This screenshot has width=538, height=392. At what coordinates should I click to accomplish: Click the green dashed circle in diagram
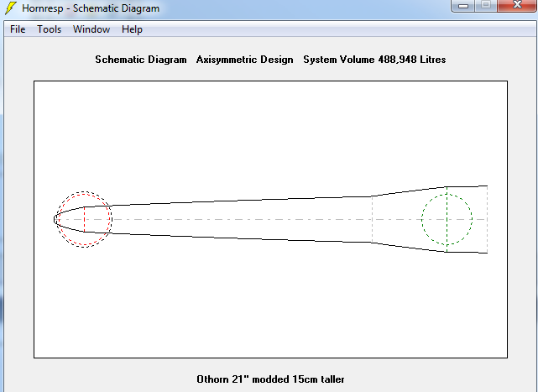tap(447, 219)
